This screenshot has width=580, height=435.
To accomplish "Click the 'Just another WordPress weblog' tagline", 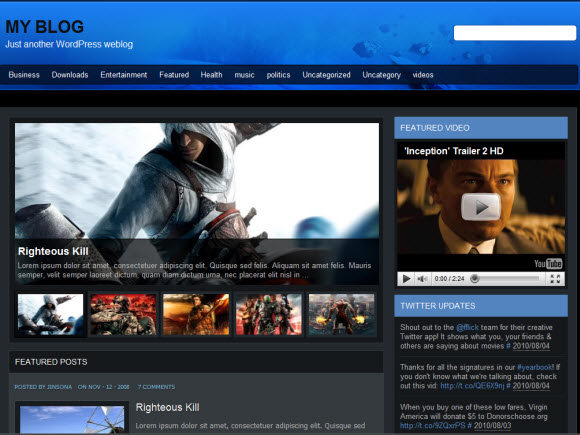I will pyautogui.click(x=69, y=44).
